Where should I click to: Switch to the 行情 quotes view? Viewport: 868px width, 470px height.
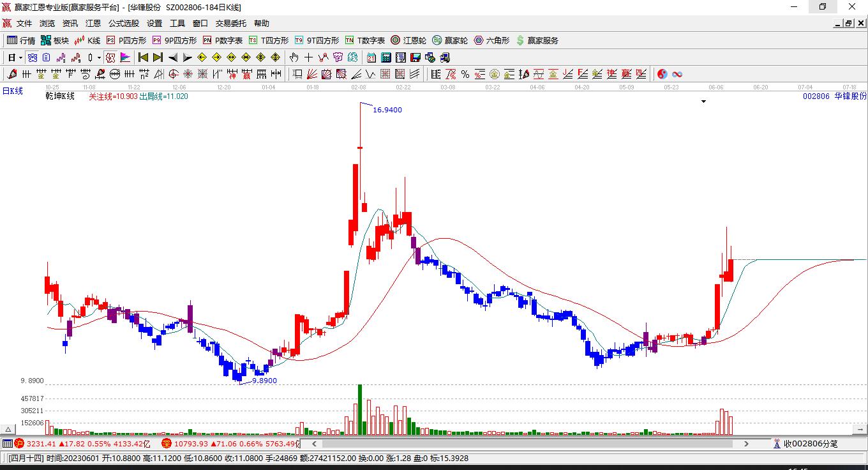21,40
